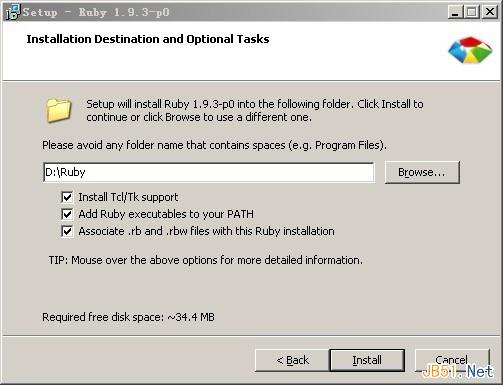Uncheck Install Tcl/Tk support
This screenshot has height=385, width=503.
click(67, 197)
